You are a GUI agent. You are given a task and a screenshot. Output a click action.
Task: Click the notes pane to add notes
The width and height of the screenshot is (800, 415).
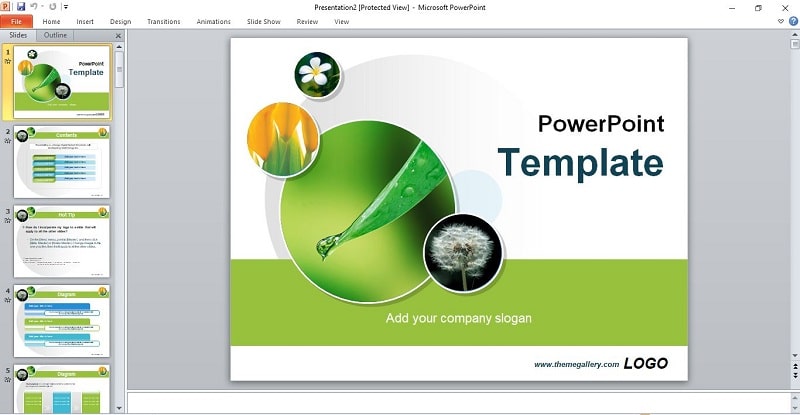coord(459,402)
